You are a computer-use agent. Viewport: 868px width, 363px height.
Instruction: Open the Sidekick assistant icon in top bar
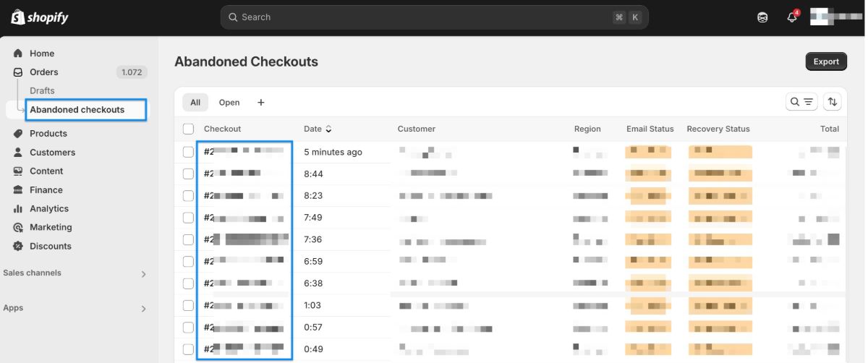tap(762, 17)
